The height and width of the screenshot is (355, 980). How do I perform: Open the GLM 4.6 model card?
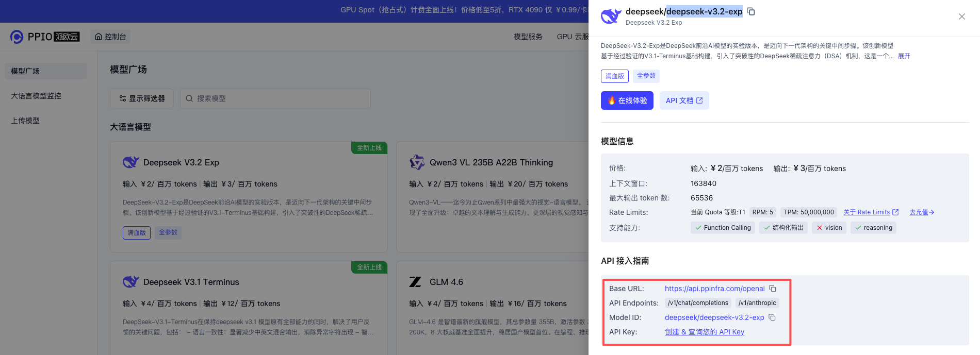493,308
